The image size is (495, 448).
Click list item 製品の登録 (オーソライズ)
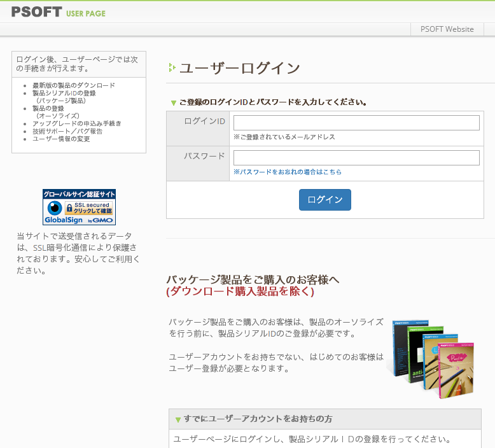(56, 112)
